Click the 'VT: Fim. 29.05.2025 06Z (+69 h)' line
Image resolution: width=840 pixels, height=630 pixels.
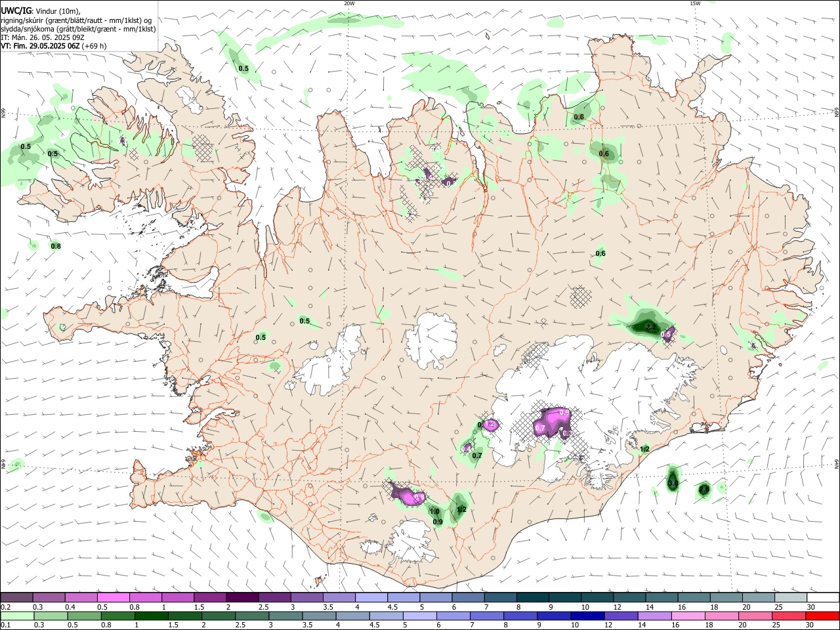click(53, 46)
